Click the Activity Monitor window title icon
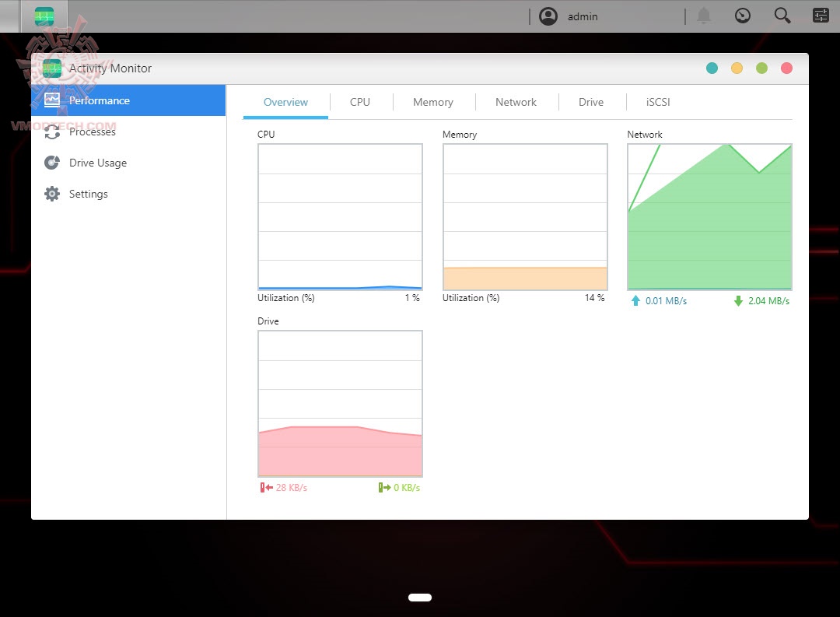 click(x=52, y=68)
